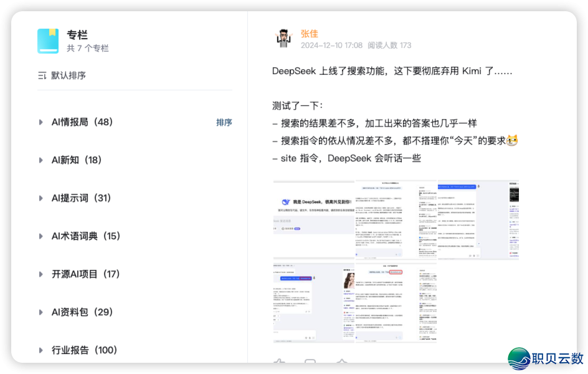Click the favorite star icon below the post
The image size is (588, 374).
(x=341, y=363)
